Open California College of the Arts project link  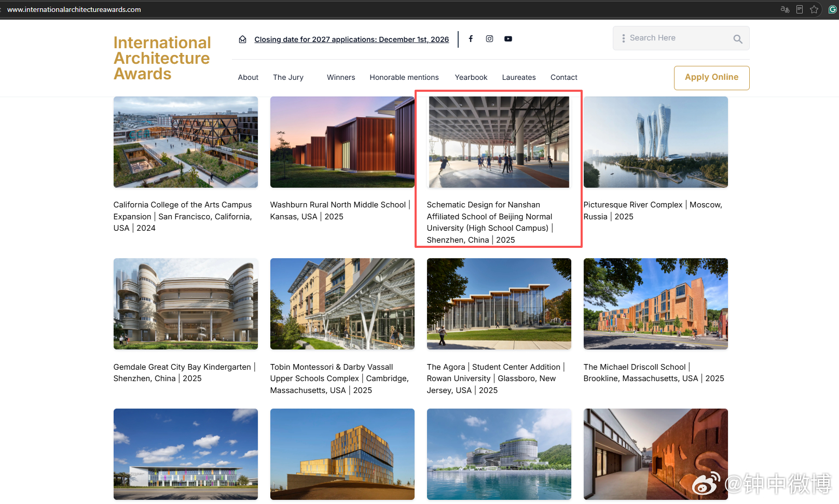pyautogui.click(x=183, y=216)
